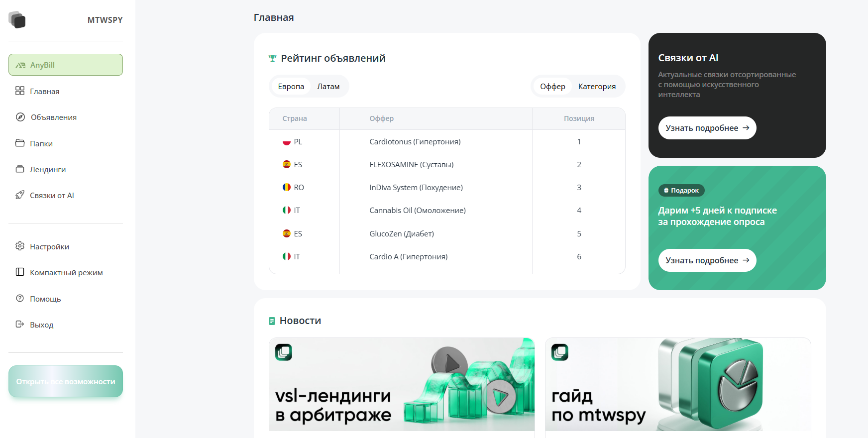Screen dimensions: 868x438
Task: Click the Связки от AI rocket icon
Action: pos(20,195)
